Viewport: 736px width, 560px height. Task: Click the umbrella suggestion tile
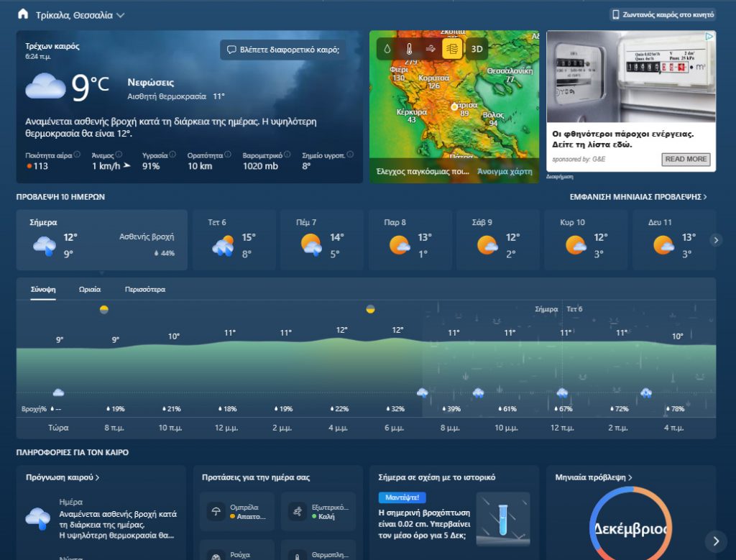pos(238,511)
